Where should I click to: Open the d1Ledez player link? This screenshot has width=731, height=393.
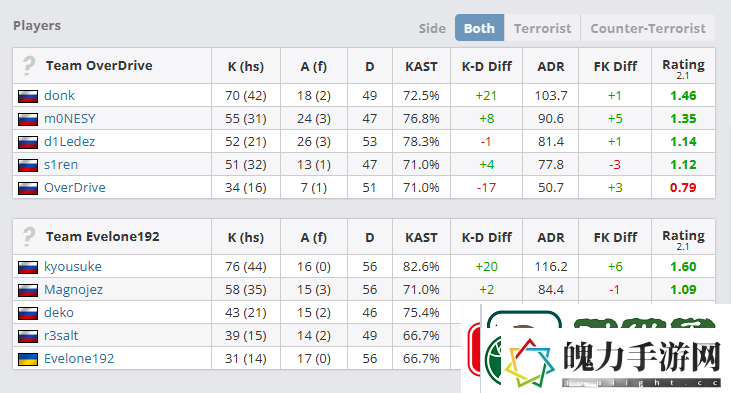69,141
